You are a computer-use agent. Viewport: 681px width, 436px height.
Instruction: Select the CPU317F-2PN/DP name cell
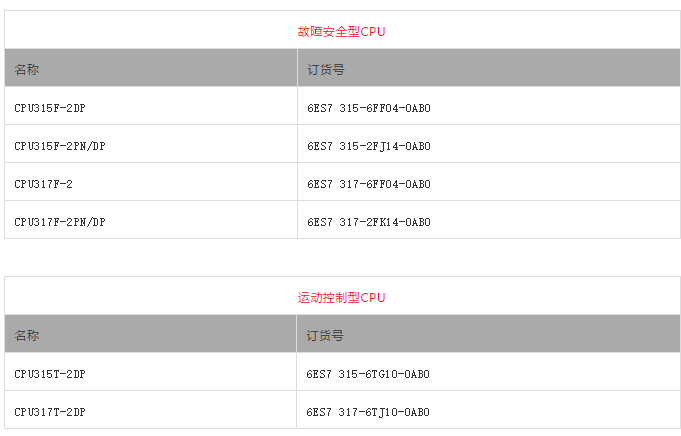(60, 222)
